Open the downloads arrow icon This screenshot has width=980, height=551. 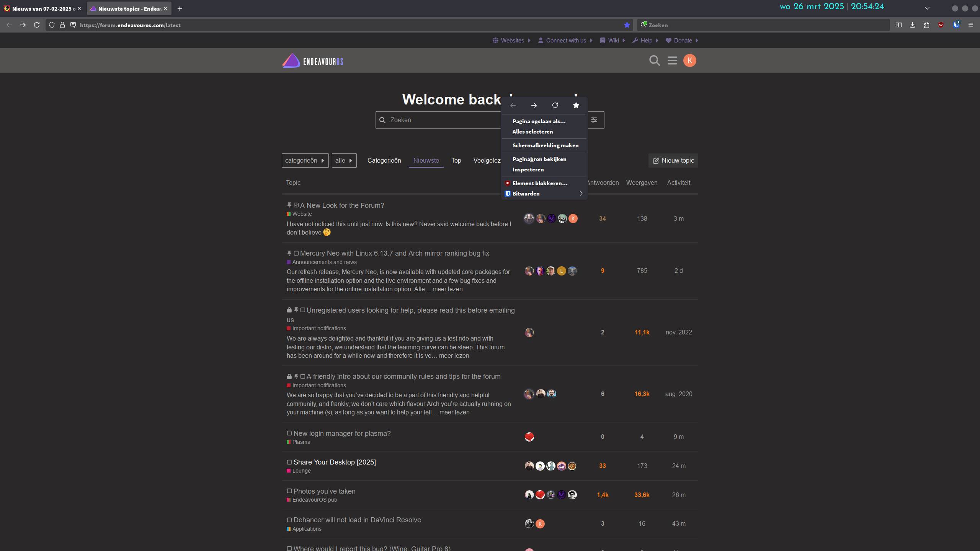913,25
